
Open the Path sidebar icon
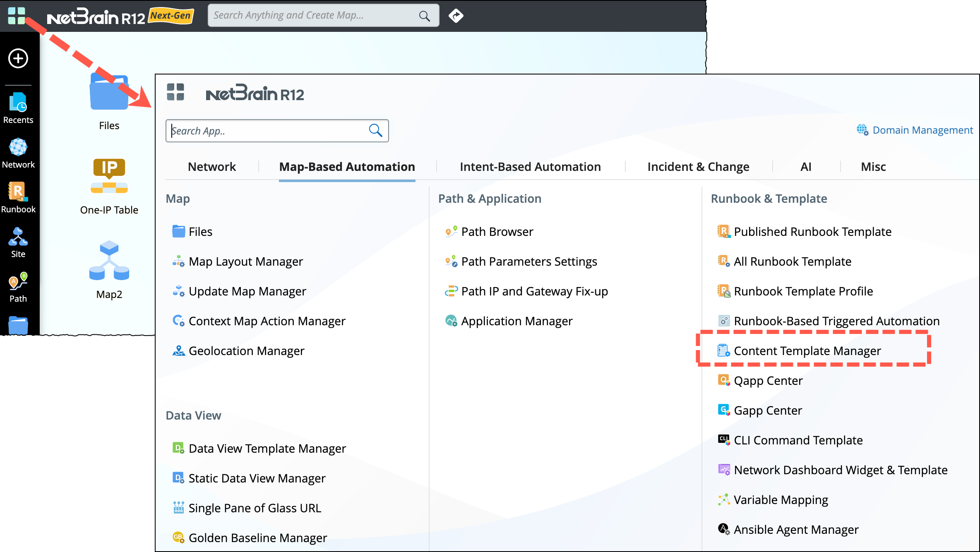pos(18,287)
